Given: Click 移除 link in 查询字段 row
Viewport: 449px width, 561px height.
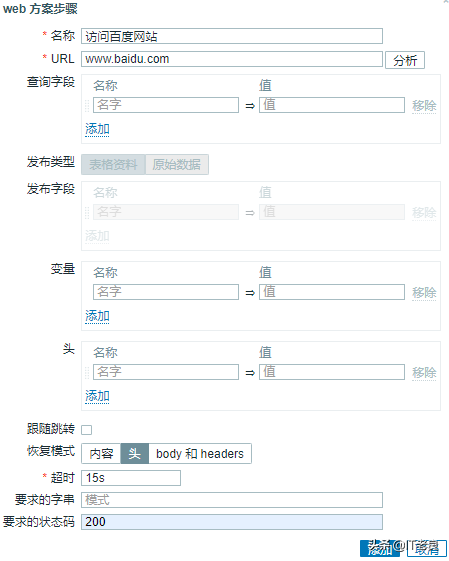Looking at the screenshot, I should pos(424,106).
